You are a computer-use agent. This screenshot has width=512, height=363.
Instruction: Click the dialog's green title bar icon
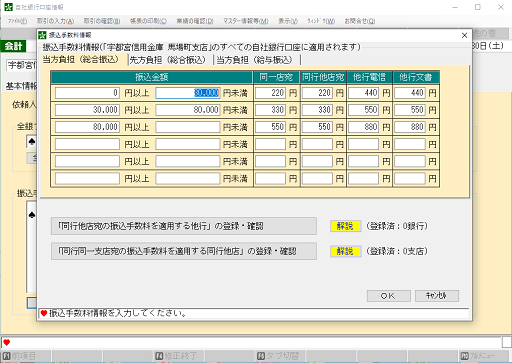coord(42,35)
